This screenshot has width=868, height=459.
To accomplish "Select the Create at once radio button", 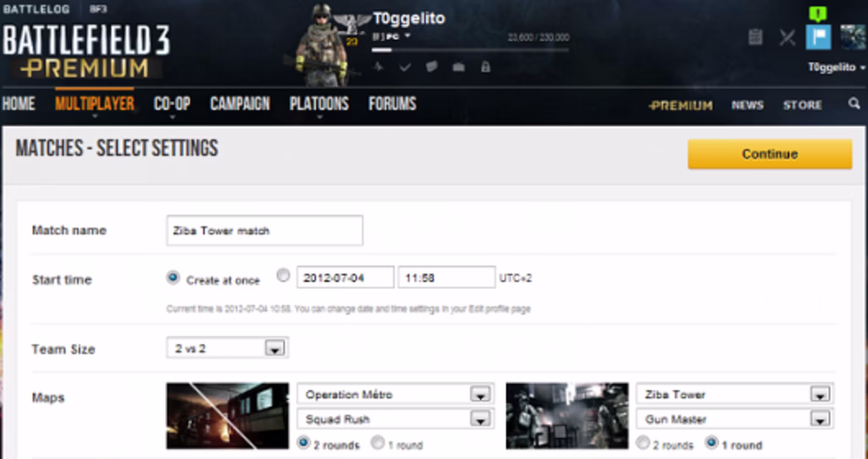I will click(173, 278).
